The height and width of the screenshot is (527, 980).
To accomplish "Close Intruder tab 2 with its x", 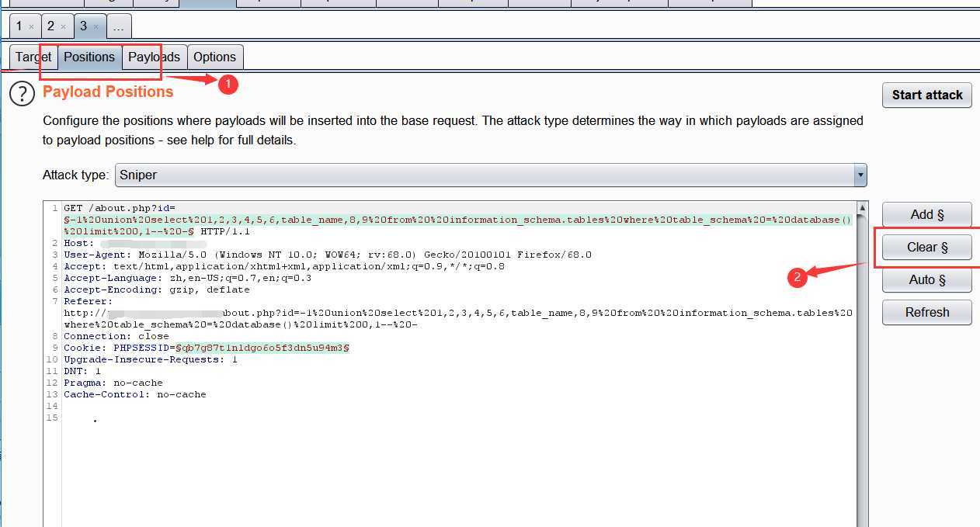I will tap(63, 26).
